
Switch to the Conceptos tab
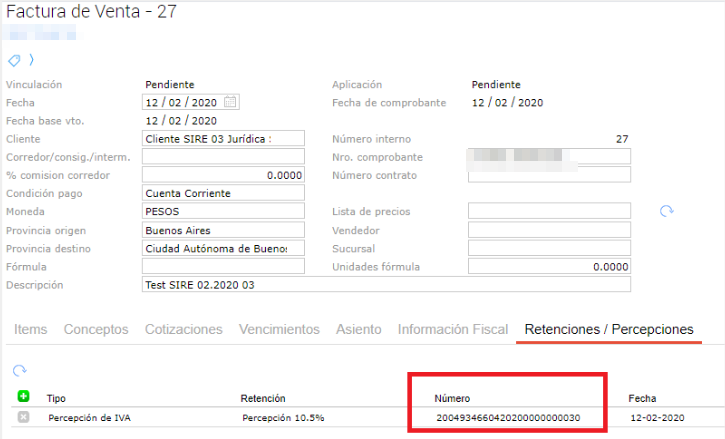pyautogui.click(x=96, y=329)
